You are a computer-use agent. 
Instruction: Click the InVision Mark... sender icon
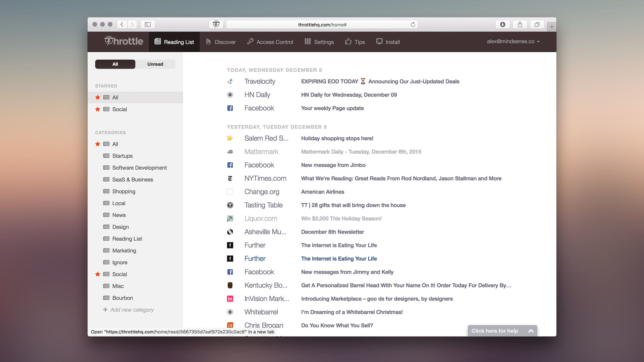pyautogui.click(x=230, y=299)
